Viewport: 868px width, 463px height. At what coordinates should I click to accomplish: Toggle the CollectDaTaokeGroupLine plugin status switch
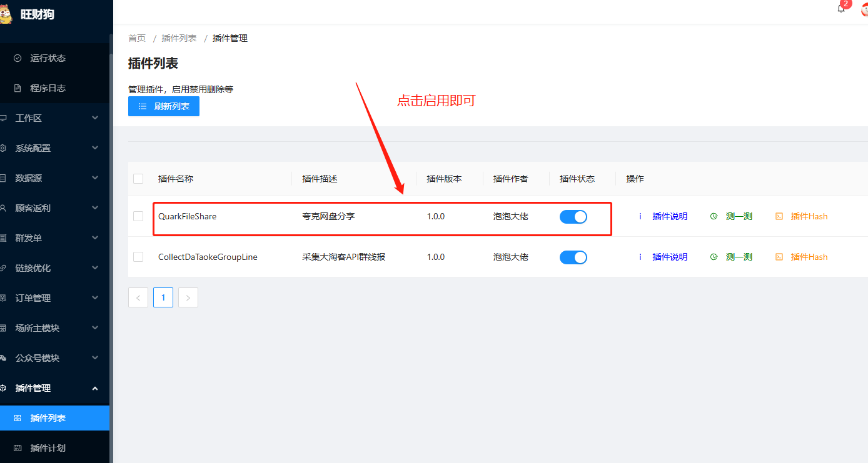tap(573, 257)
